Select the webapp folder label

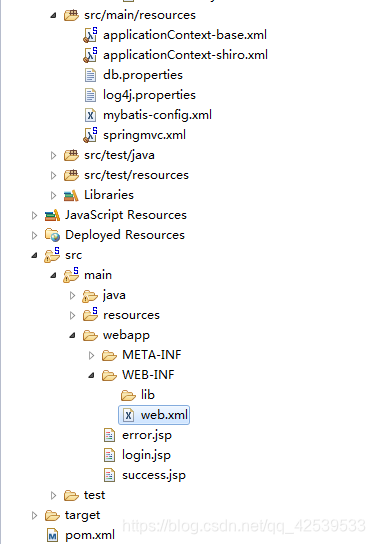[126, 335]
